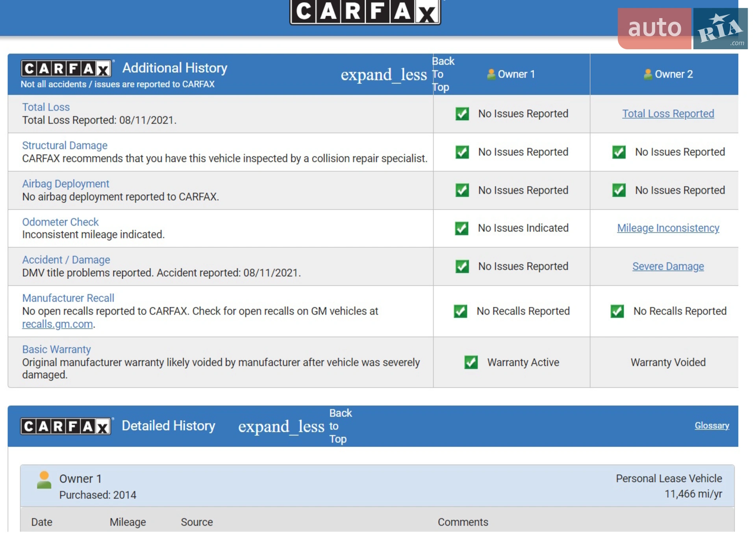Click the Owner 1 column header label

pos(516,74)
